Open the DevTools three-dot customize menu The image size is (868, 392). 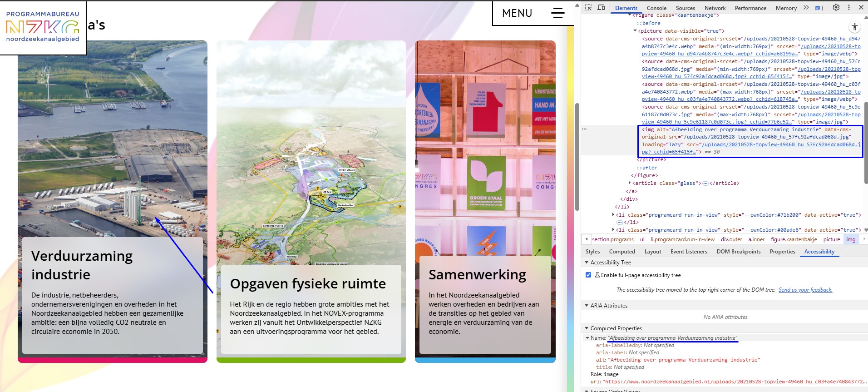coord(848,8)
